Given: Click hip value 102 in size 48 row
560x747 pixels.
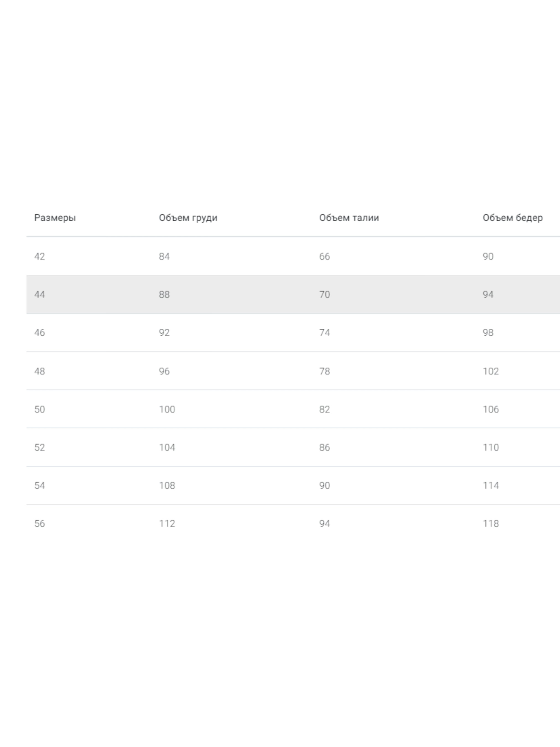Looking at the screenshot, I should pyautogui.click(x=491, y=371).
